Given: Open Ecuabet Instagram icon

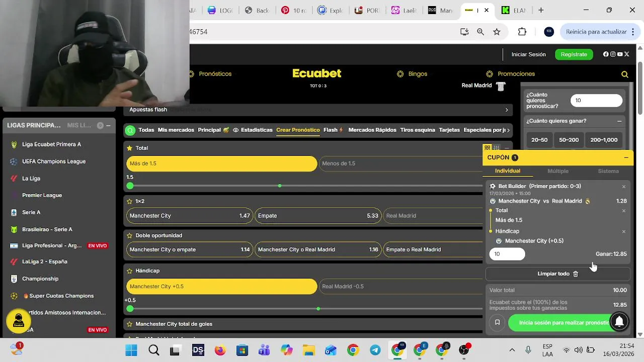Looking at the screenshot, I should pos(613,54).
